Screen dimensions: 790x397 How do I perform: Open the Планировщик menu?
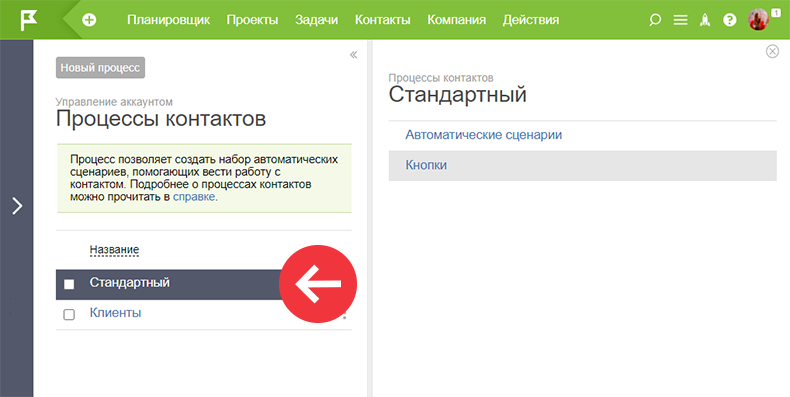[x=168, y=20]
